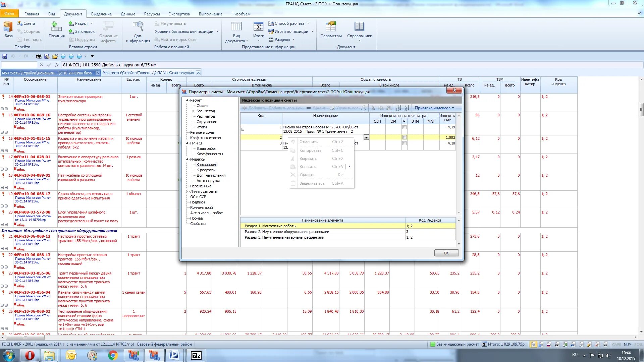Image resolution: width=644 pixels, height=362 pixels.
Task: Launch Opera from the taskbar
Action: pyautogui.click(x=30, y=355)
